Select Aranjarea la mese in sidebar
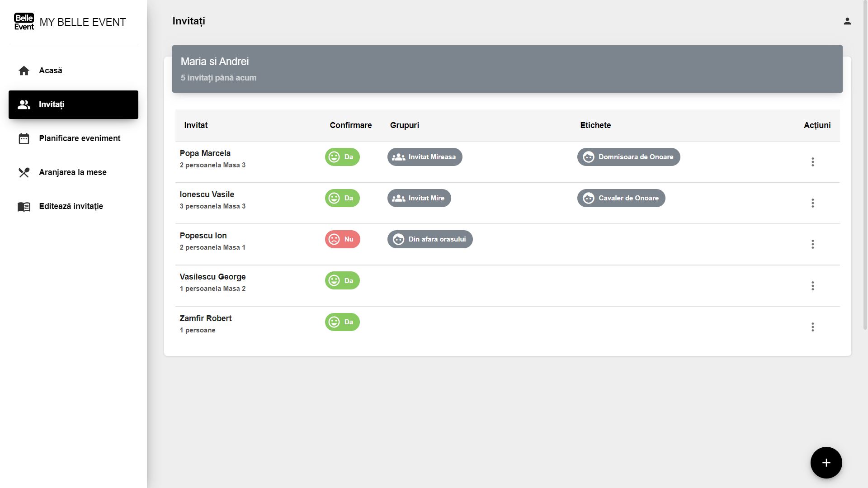This screenshot has height=488, width=868. [73, 172]
